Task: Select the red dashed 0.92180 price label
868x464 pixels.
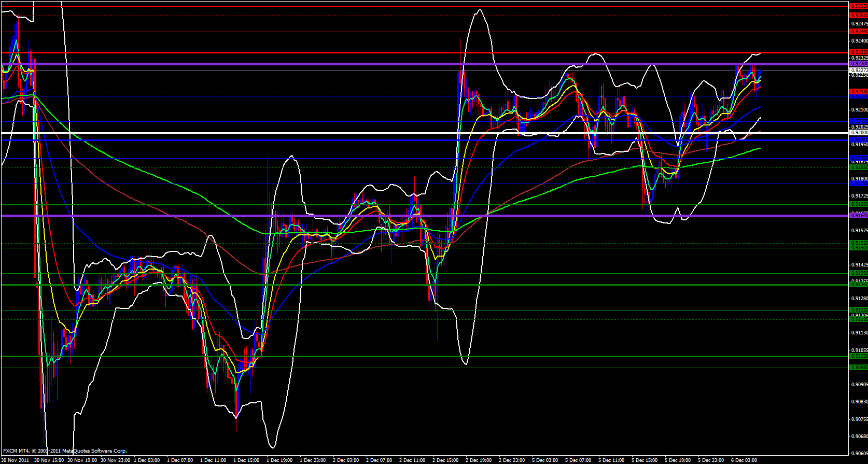Action: pyautogui.click(x=859, y=91)
